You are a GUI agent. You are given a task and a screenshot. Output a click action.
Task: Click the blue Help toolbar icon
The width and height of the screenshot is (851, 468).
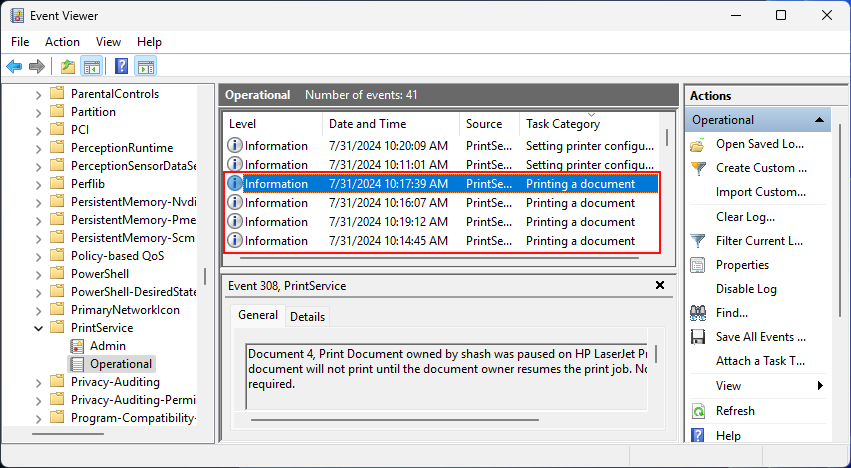point(121,67)
